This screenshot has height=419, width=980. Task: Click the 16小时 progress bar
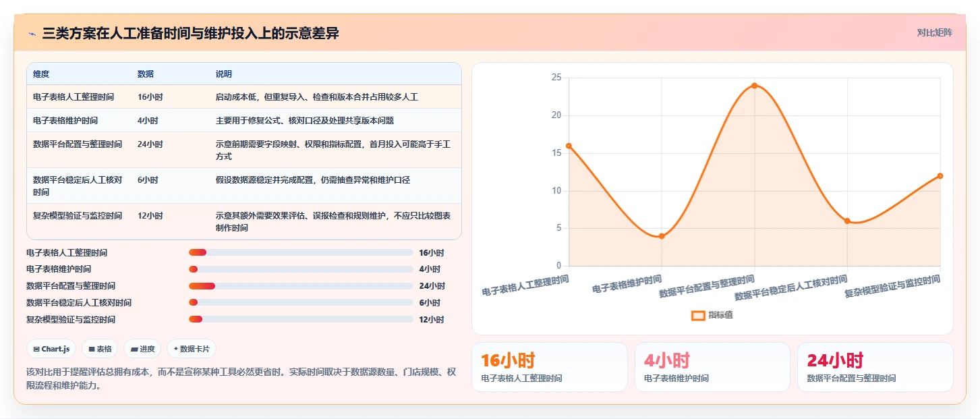(301, 252)
